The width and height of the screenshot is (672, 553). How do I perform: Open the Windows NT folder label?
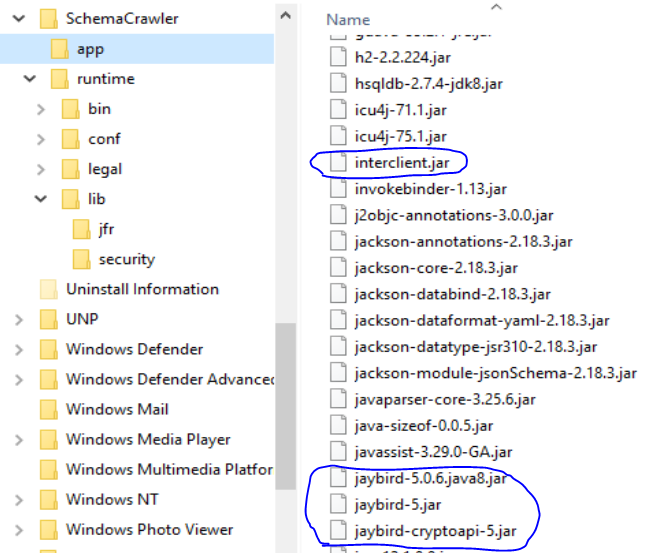tap(112, 499)
